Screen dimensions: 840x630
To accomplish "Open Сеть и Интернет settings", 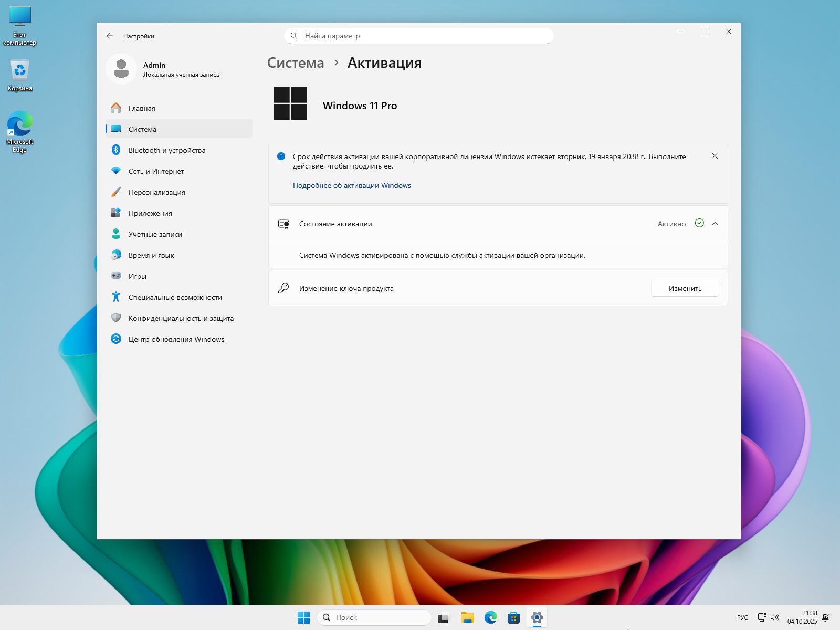I will (156, 171).
